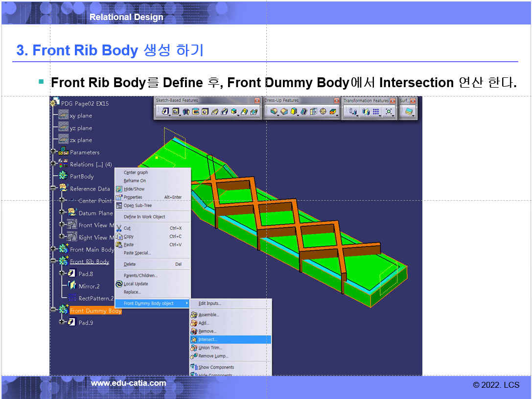Viewport: 532px width, 399px height.
Task: Close the Sketch-Based Features toolbar
Action: point(256,100)
